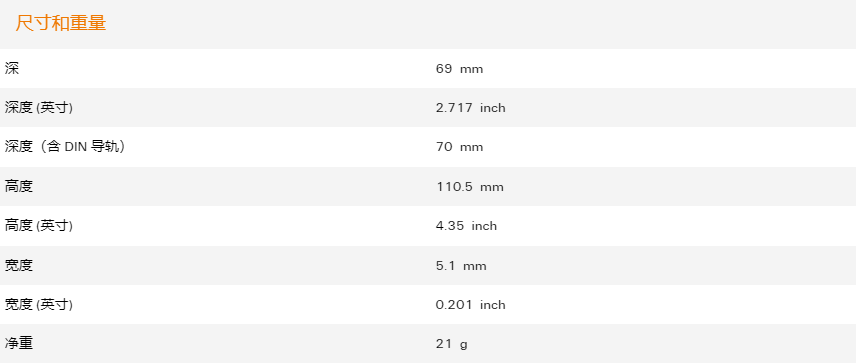This screenshot has height=363, width=856.
Task: Select the 深度 (英寸) label
Action: pos(39,108)
